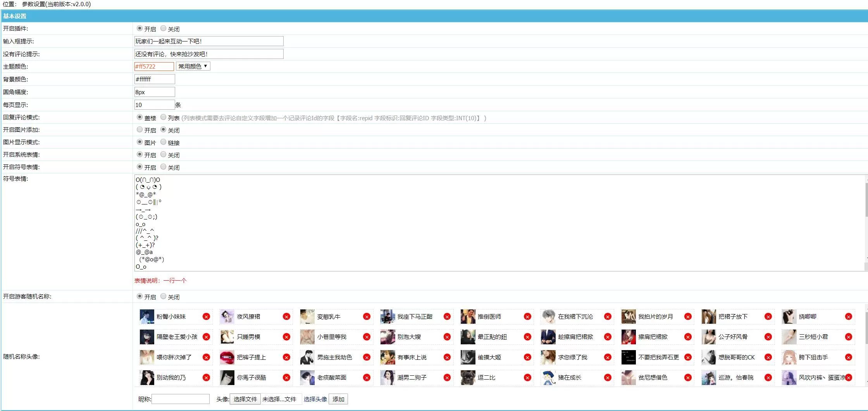This screenshot has width=868, height=411.
Task: Click the 添加 button
Action: coord(338,399)
